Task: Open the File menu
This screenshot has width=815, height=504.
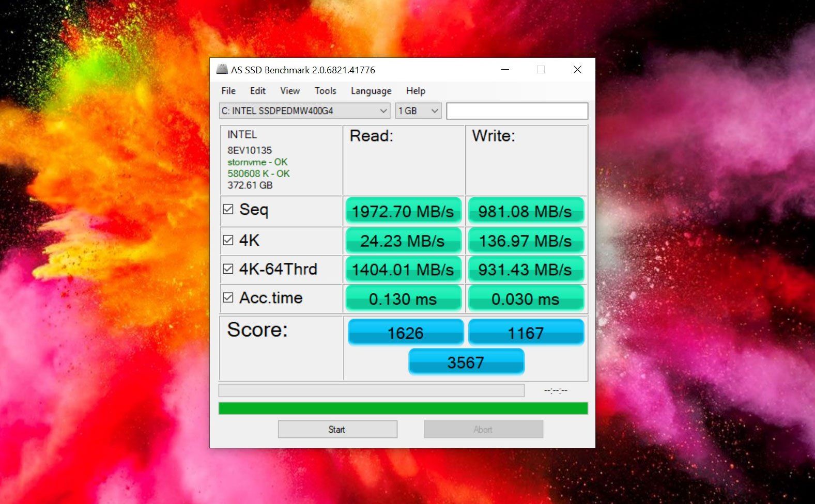Action: 228,91
